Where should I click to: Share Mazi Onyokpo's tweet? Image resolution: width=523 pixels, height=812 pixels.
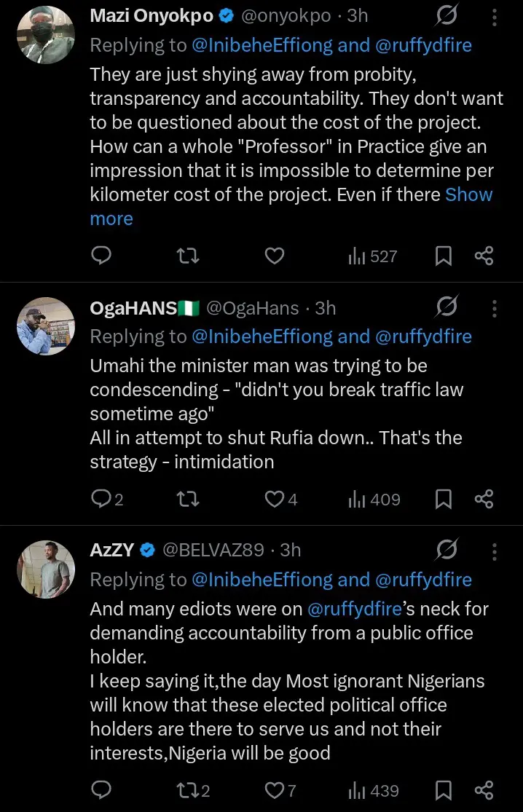[484, 256]
